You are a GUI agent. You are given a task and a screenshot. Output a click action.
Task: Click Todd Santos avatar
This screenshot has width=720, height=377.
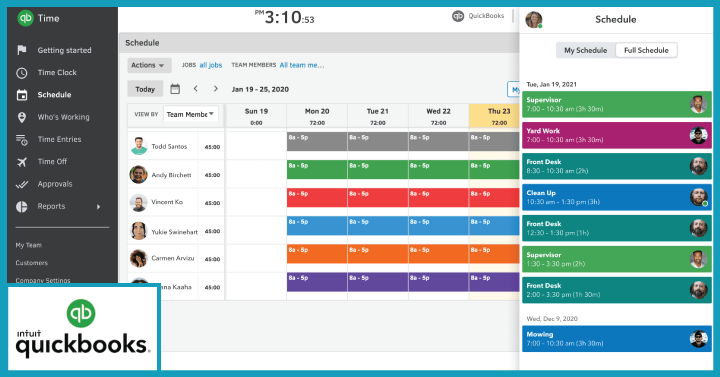pos(139,146)
